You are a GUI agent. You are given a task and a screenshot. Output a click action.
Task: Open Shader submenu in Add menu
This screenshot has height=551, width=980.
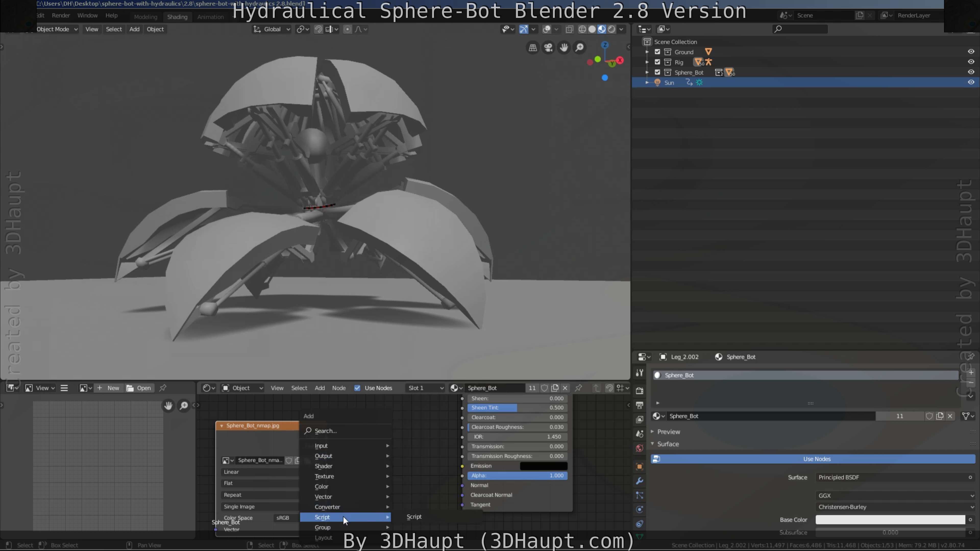[346, 466]
